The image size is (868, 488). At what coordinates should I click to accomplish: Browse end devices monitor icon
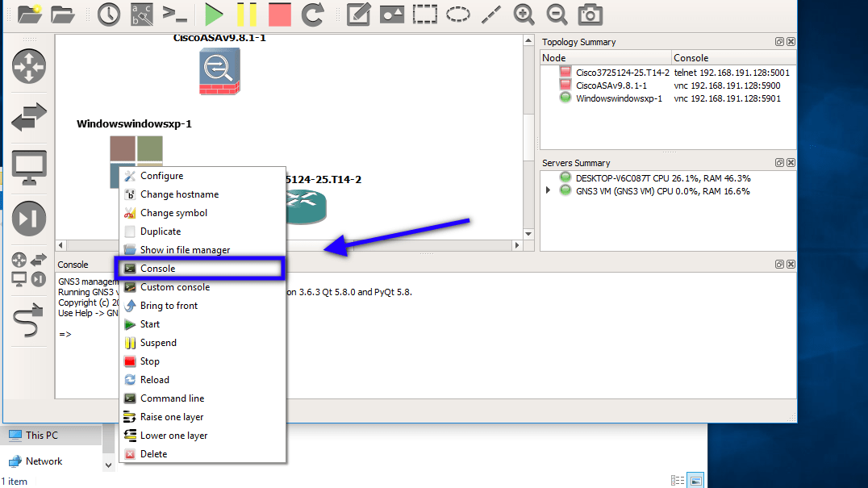click(29, 168)
